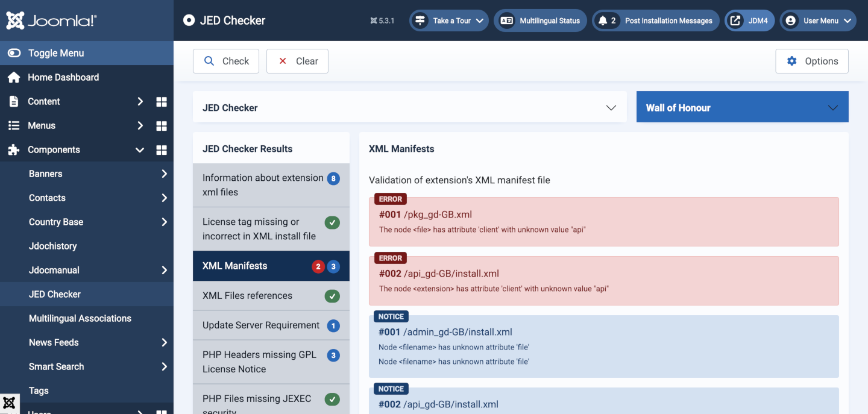Click the red X icon on Clear button

[x=283, y=61]
